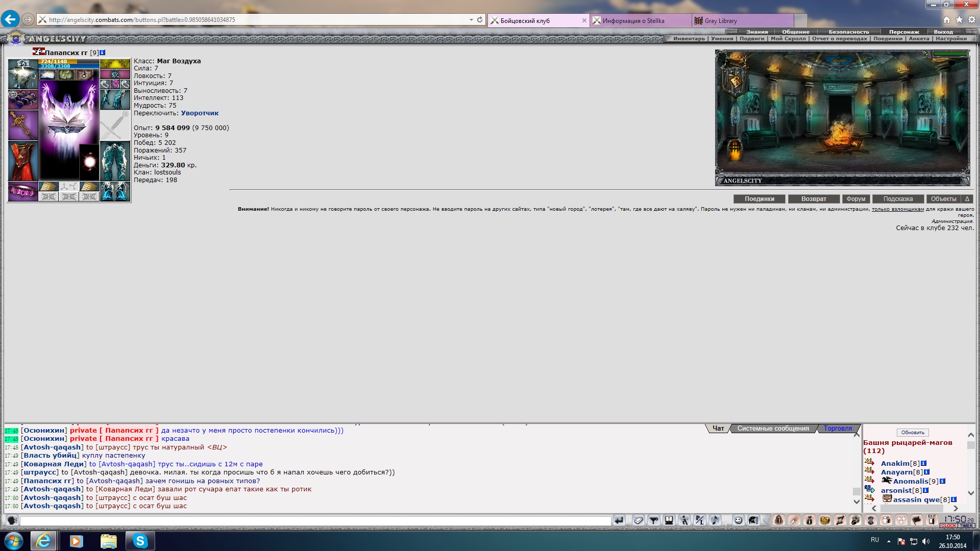Open the smiley emoticons picker

738,520
